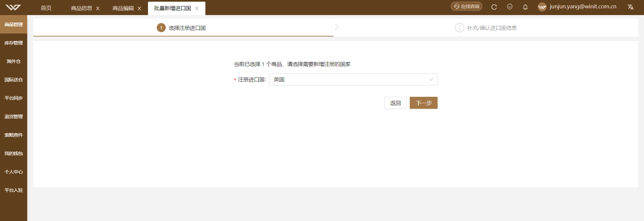Screen dimensions: 644x221
Task: Open 海外仓 in the sidebar
Action: [x=13, y=61]
